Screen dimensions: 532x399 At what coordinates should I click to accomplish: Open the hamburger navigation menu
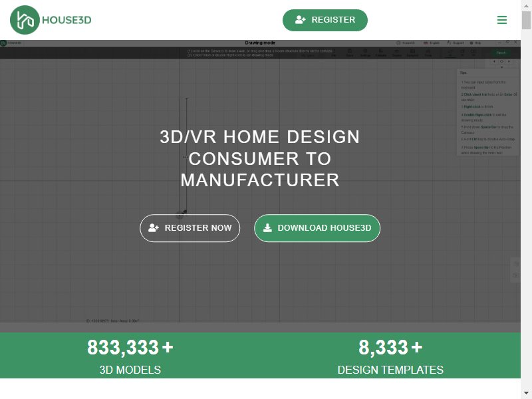click(x=502, y=20)
